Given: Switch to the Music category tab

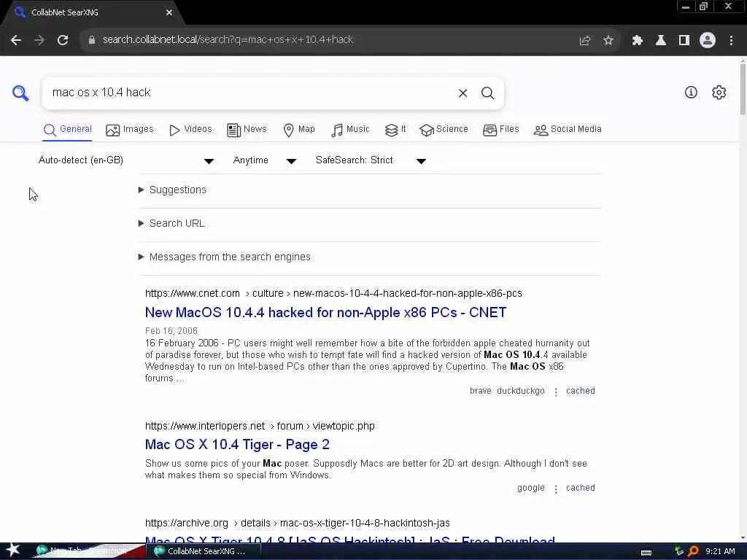Looking at the screenshot, I should [x=350, y=130].
